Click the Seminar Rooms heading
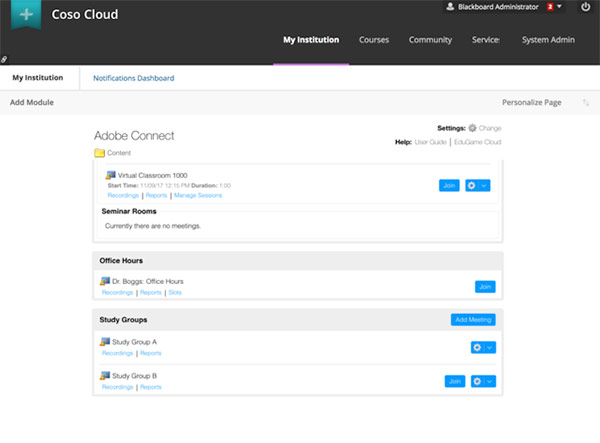Image resolution: width=600 pixels, height=443 pixels. [129, 211]
